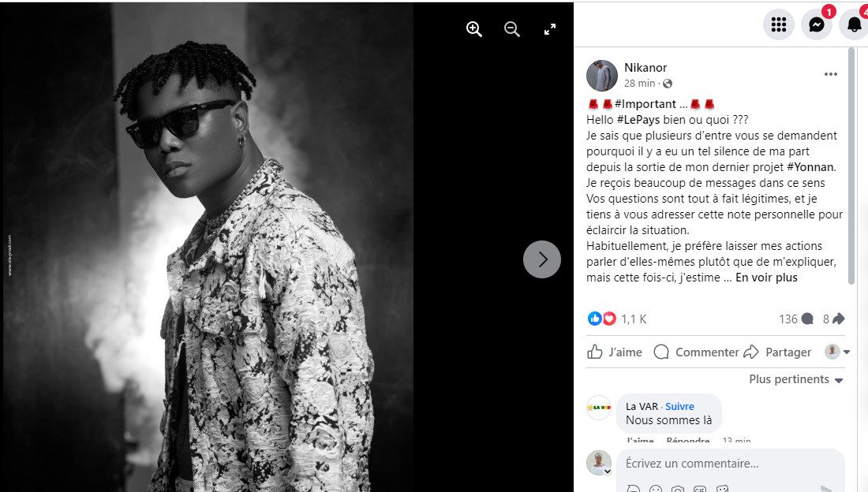Go to the next photo
The height and width of the screenshot is (492, 868).
tap(542, 259)
